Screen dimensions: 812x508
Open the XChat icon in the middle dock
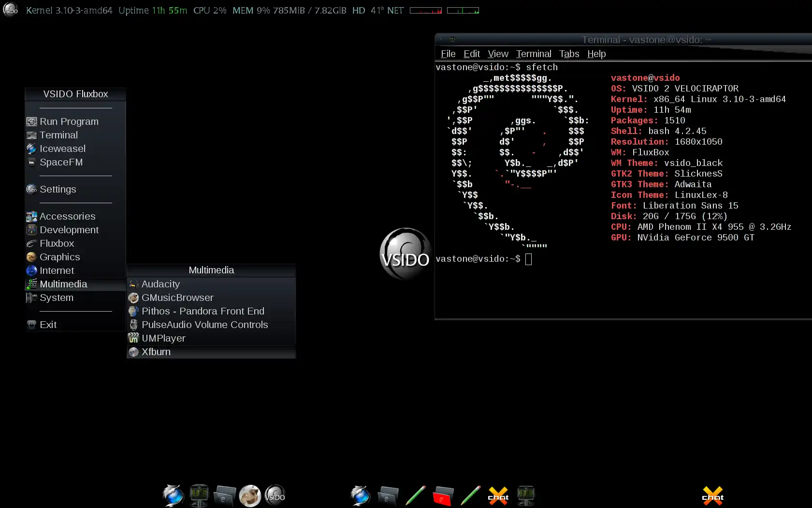click(x=498, y=496)
